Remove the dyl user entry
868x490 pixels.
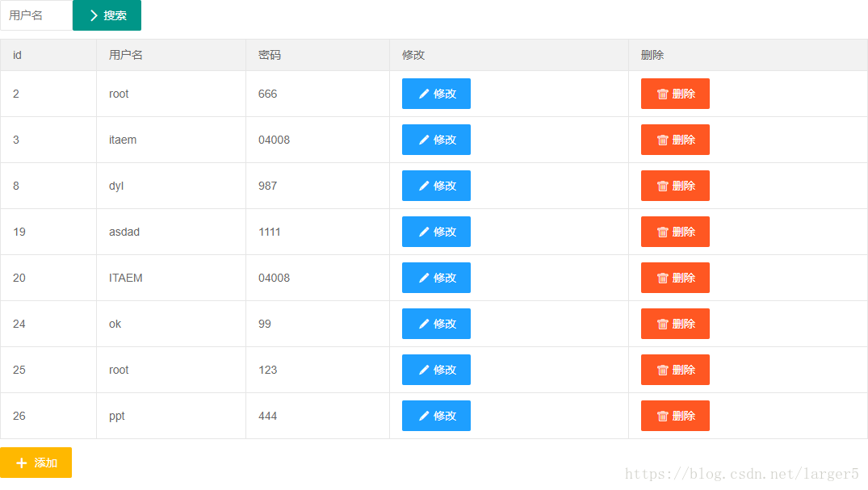tap(675, 186)
